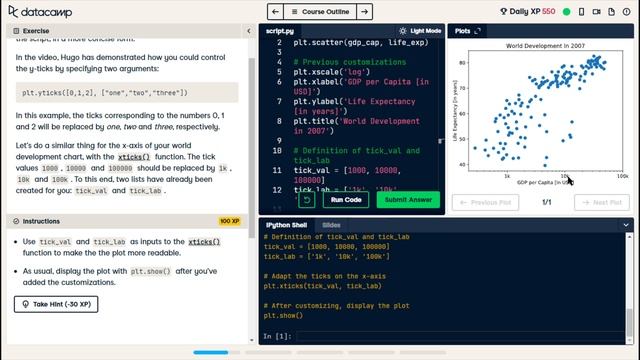This screenshot has height=360, width=640.
Task: Click Submit Answer button
Action: pos(408,200)
